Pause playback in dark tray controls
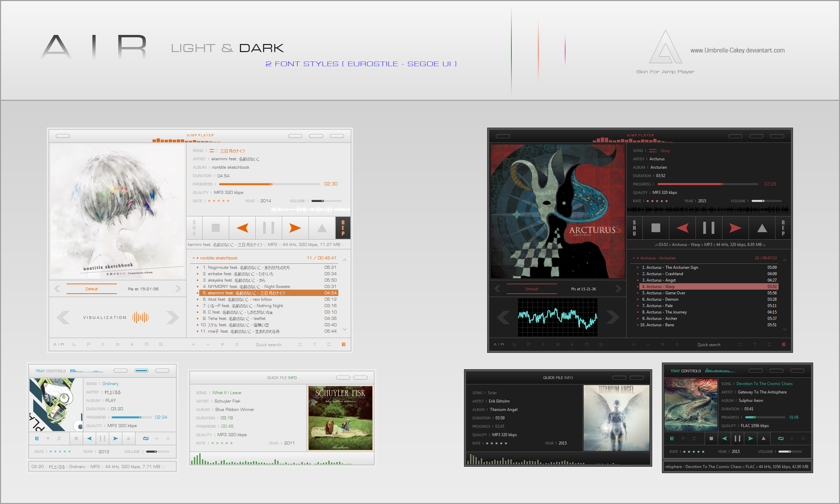Image resolution: width=840 pixels, height=504 pixels. [738, 438]
